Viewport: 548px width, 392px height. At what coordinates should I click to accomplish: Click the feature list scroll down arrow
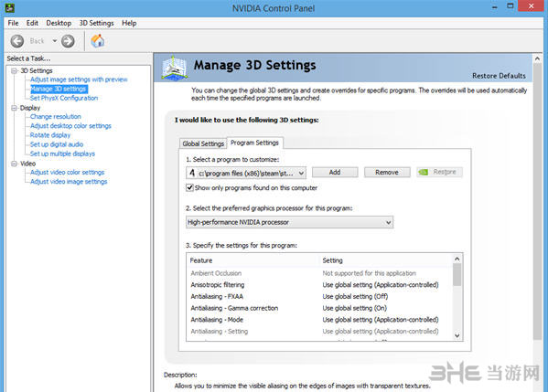(457, 335)
